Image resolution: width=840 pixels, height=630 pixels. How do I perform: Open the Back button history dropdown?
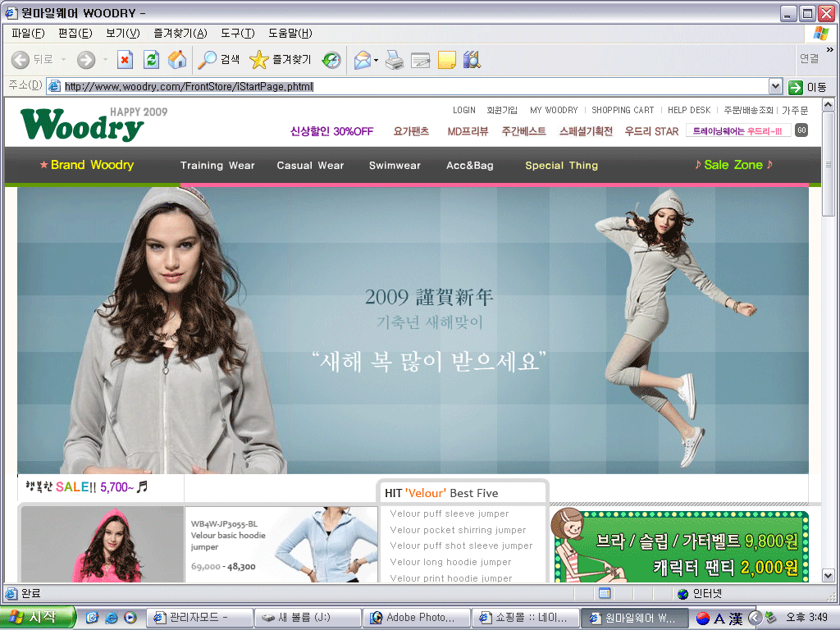coord(63,59)
